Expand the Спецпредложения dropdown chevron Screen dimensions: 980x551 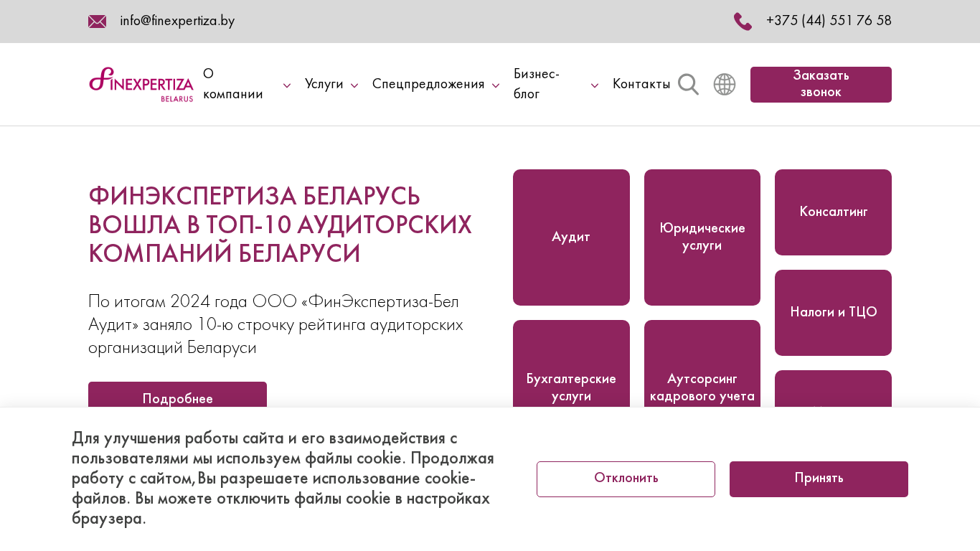click(x=496, y=85)
